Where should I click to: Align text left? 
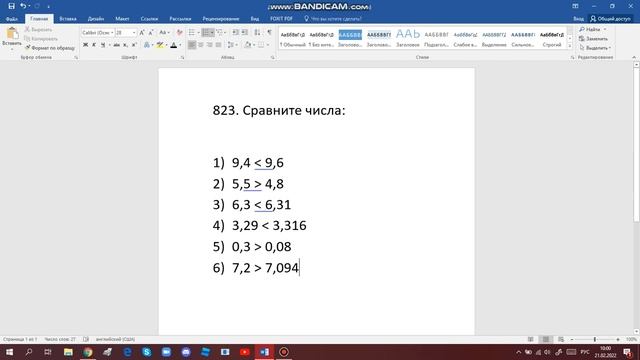(192, 45)
